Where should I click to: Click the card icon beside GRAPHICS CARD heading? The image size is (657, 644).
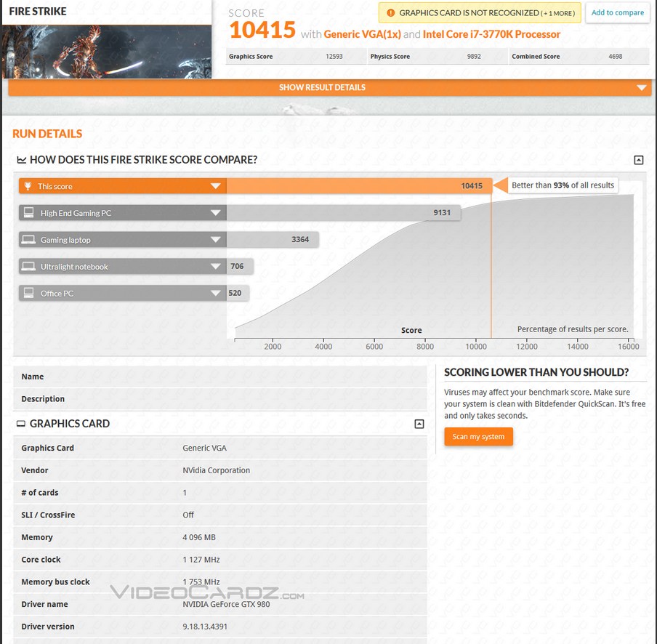(21, 424)
